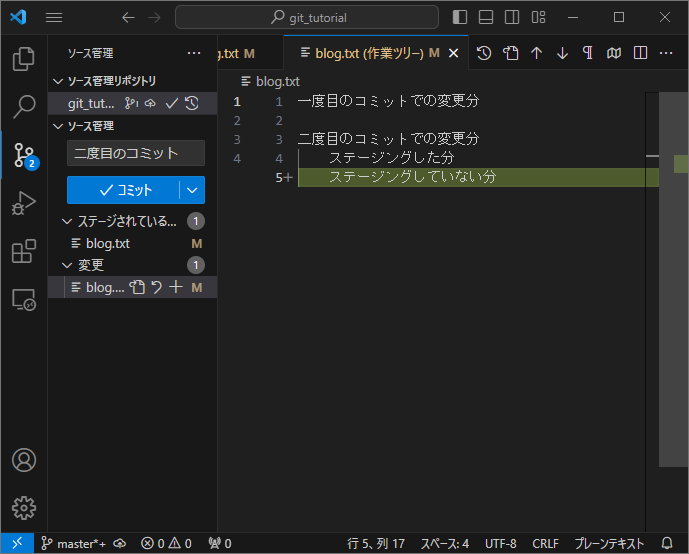Open errors and warnings count in status bar
689x554 pixels.
pos(166,543)
